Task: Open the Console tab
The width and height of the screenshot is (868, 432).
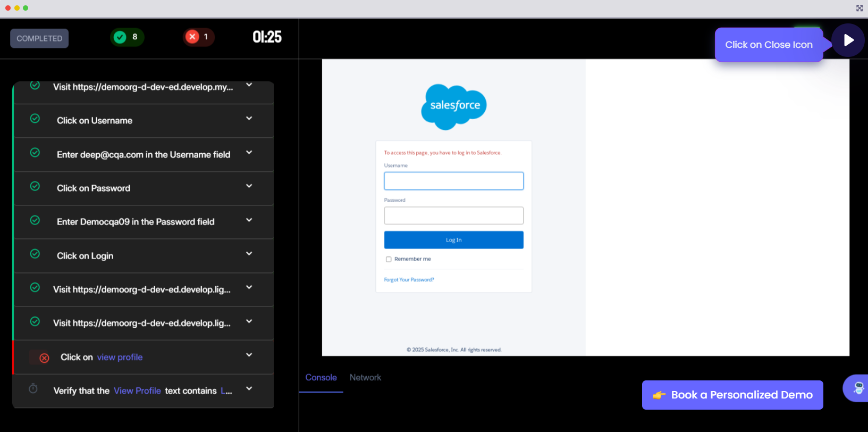Action: [x=321, y=378]
